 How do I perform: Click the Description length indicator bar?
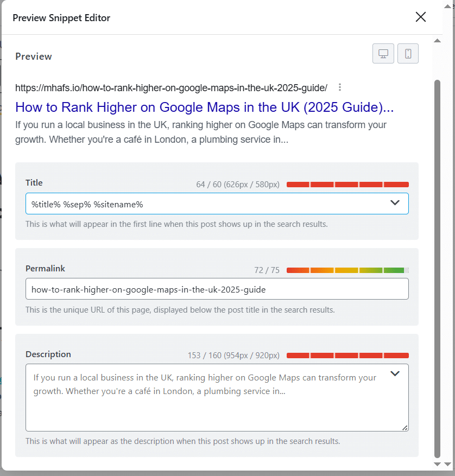347,356
